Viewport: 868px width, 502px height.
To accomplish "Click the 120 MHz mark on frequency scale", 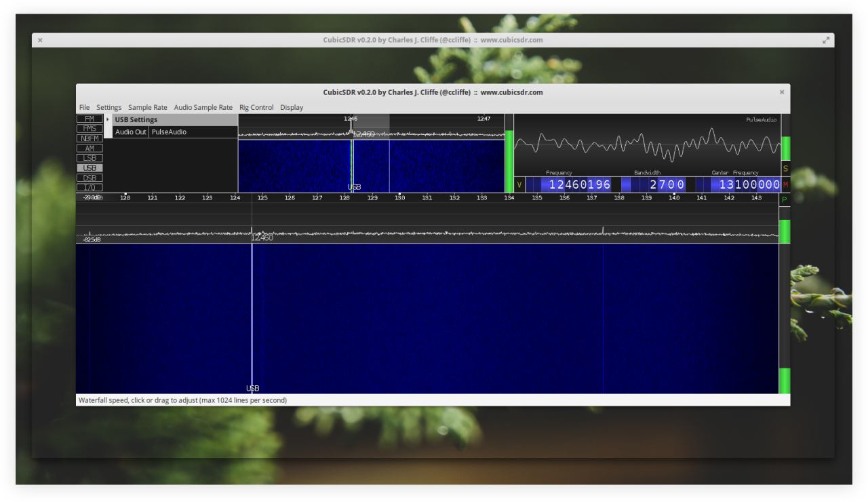I will point(125,198).
